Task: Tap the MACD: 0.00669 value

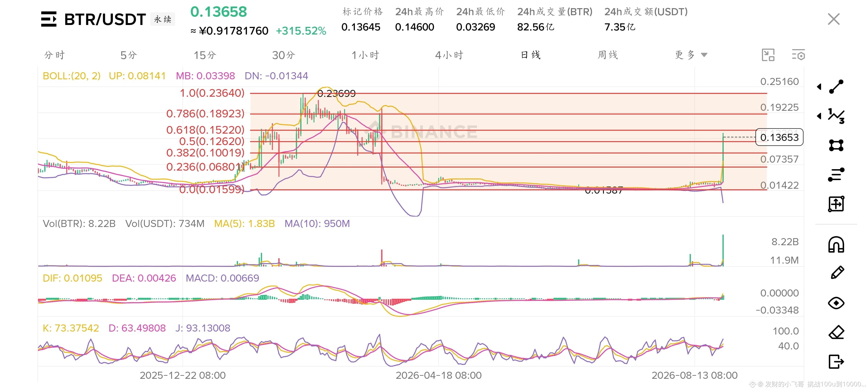Action: click(x=222, y=278)
